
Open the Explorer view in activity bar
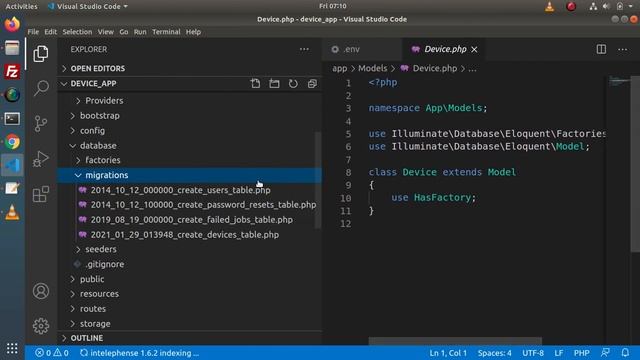tap(41, 54)
